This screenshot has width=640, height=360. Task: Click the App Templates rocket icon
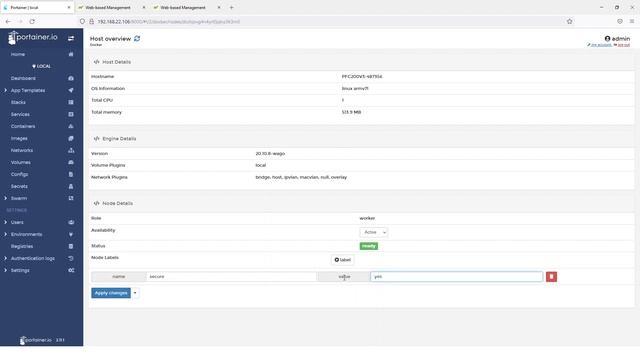click(71, 90)
